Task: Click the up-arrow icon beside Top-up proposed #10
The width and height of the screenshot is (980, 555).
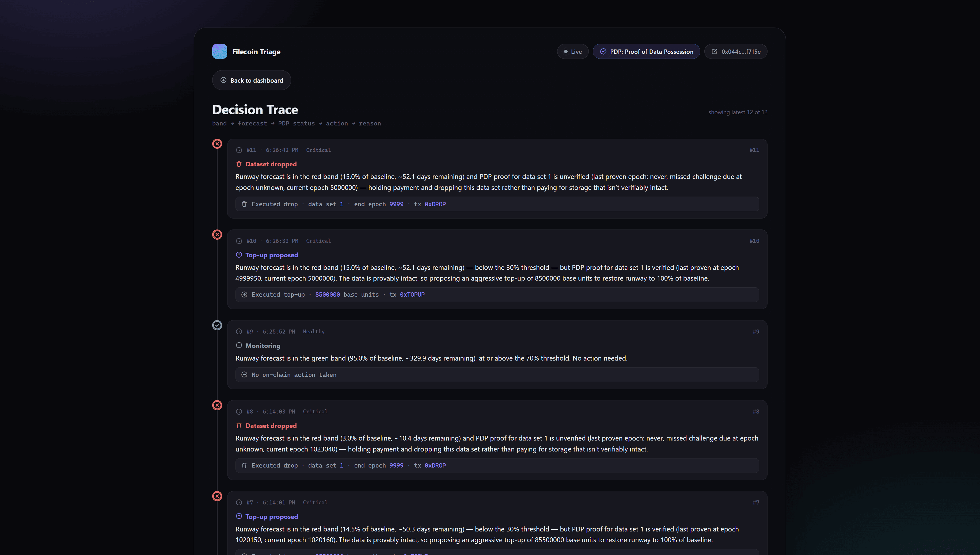Action: pyautogui.click(x=239, y=255)
